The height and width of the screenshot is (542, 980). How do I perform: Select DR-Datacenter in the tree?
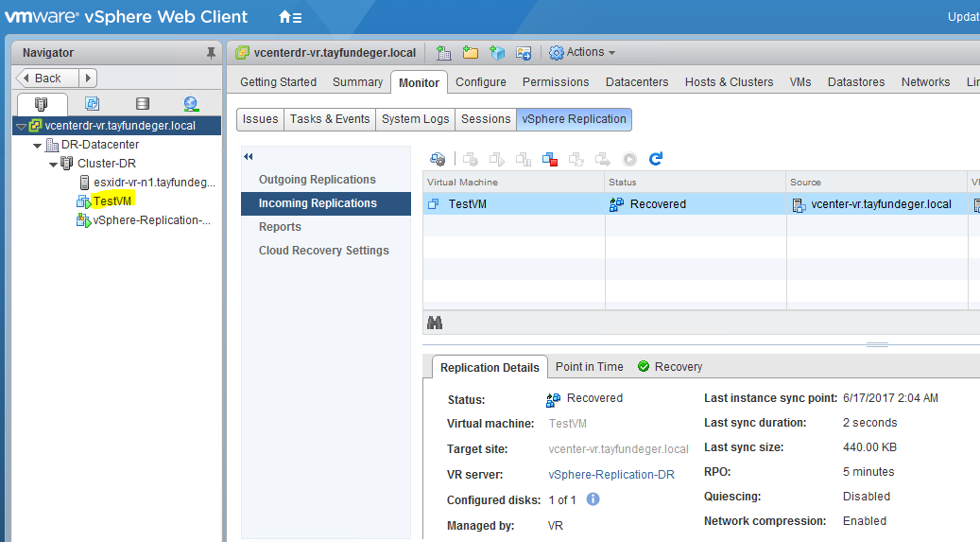click(x=100, y=145)
